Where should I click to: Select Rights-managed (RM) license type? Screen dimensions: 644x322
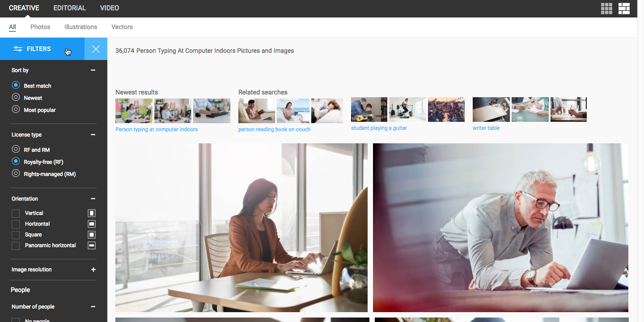(16, 173)
